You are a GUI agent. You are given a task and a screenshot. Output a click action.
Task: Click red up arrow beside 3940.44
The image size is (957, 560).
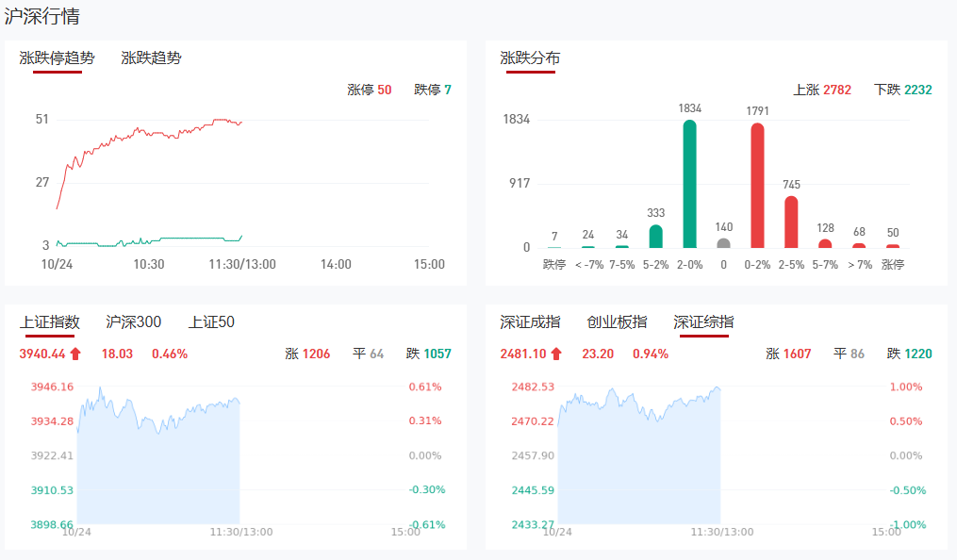pyautogui.click(x=76, y=354)
